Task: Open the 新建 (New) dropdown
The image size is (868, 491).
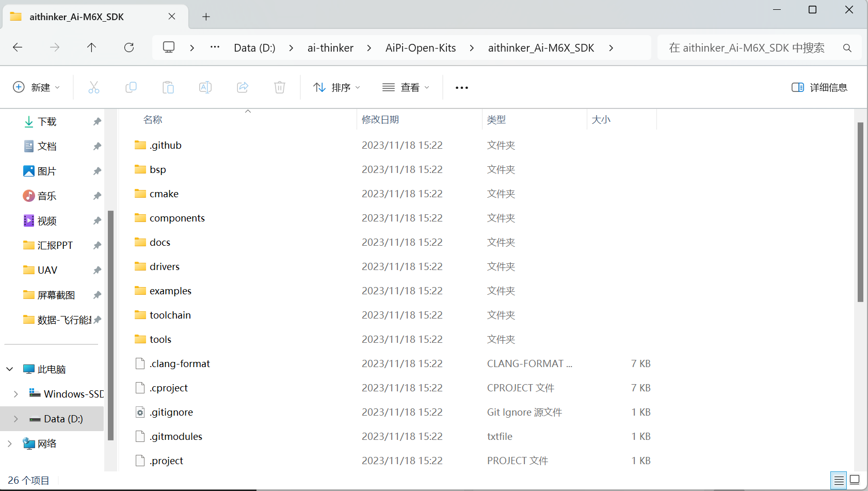Action: click(x=36, y=87)
